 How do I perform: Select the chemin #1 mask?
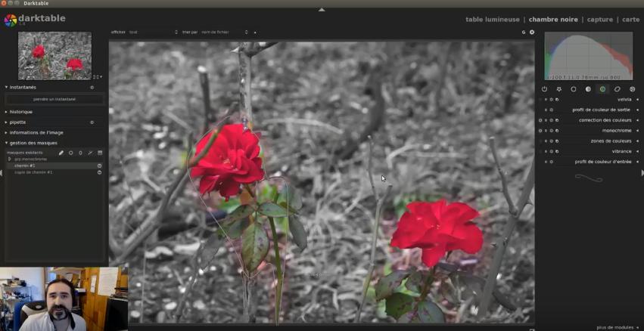(x=25, y=165)
